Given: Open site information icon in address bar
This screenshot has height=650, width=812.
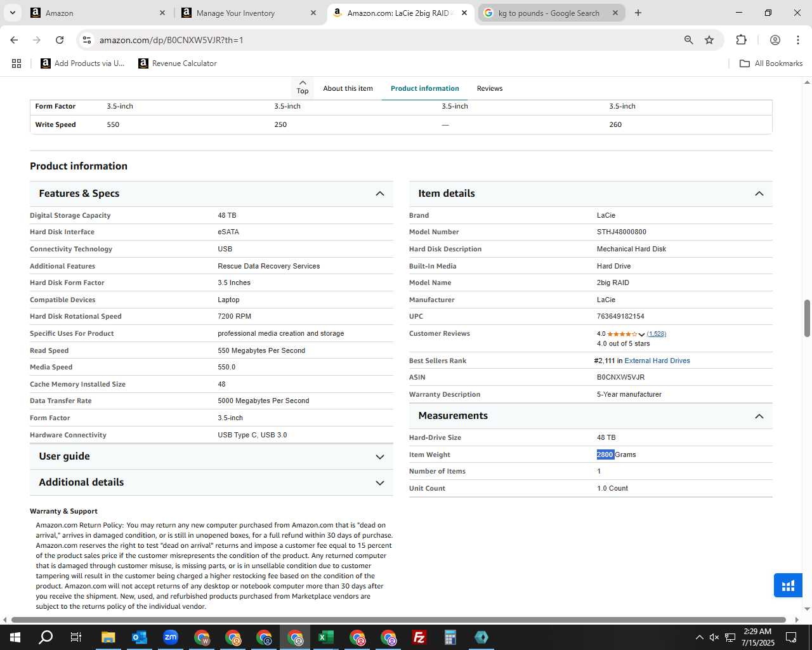Looking at the screenshot, I should [87, 40].
